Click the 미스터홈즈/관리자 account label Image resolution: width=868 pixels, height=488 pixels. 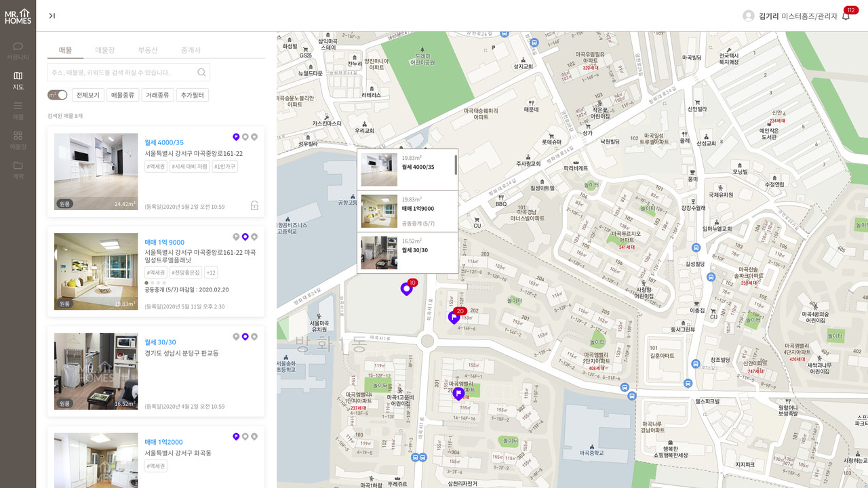click(810, 16)
